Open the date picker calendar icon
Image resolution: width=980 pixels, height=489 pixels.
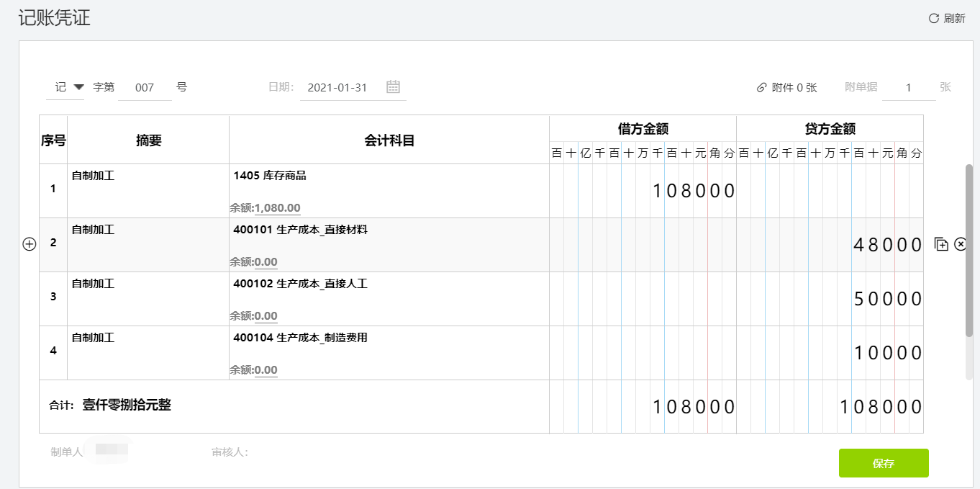coord(393,87)
